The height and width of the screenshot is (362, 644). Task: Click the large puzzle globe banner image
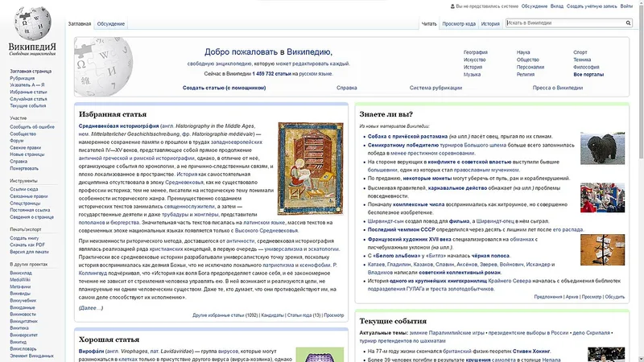[104, 67]
